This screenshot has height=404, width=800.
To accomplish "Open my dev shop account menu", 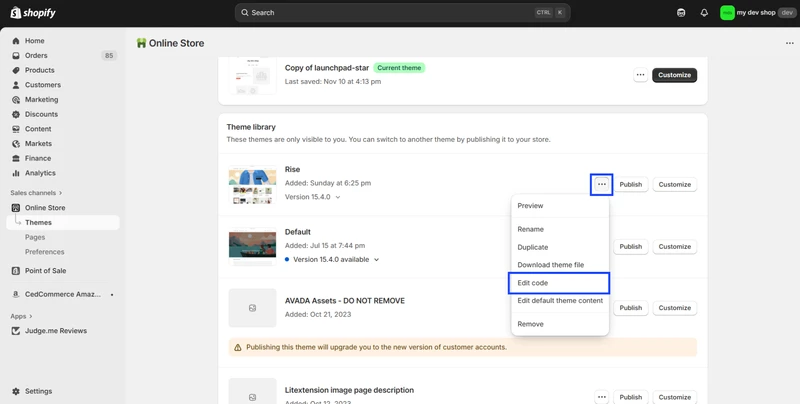I will pos(757,13).
